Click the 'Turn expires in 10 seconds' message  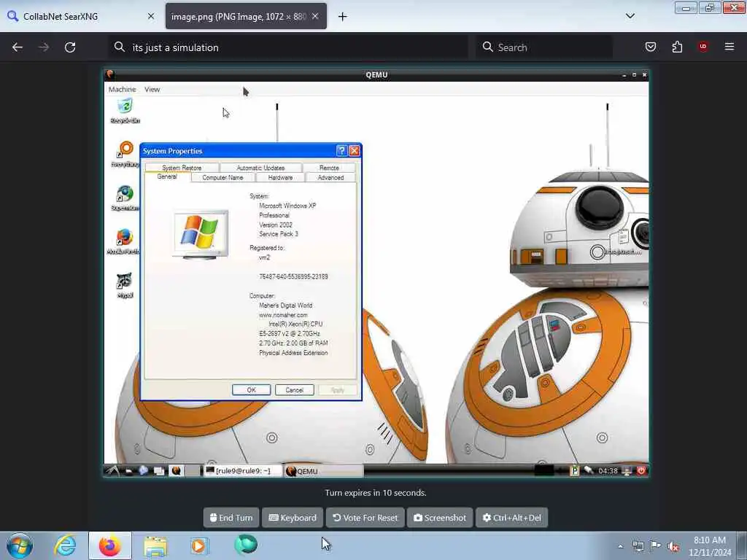(376, 493)
